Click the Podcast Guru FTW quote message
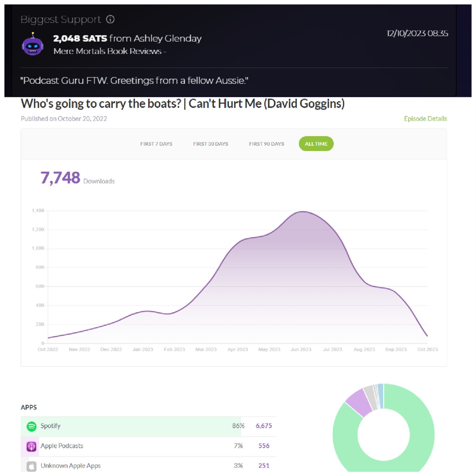Viewport: 476px width, 476px height. point(134,81)
